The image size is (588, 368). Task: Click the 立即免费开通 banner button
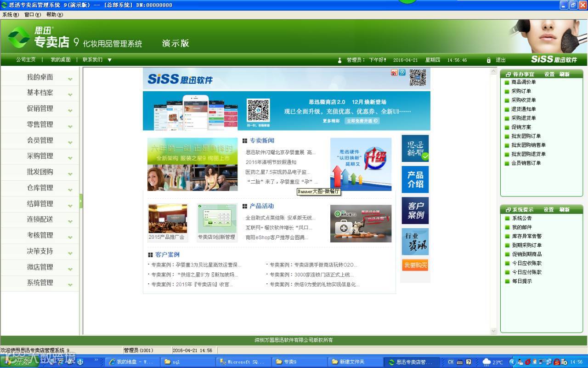point(362,121)
